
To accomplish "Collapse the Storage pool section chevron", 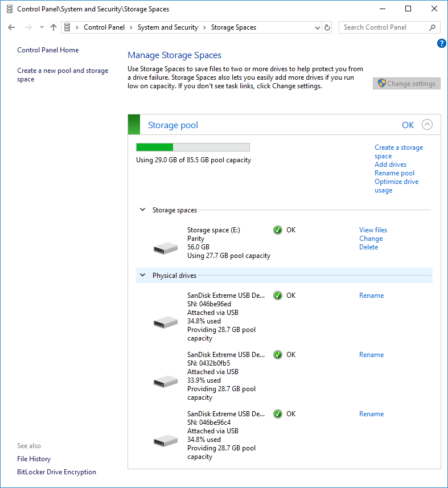I will pos(427,125).
